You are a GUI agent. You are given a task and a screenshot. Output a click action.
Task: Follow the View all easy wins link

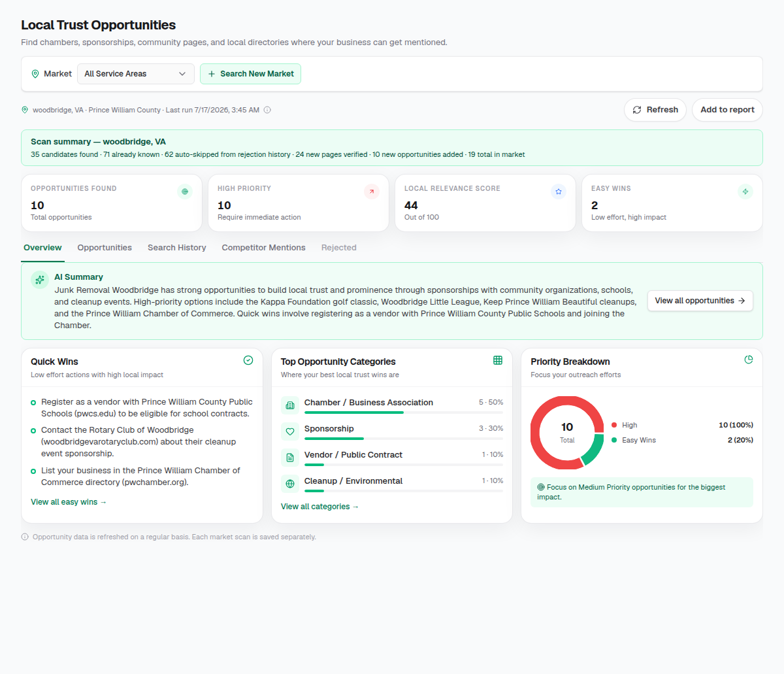[x=69, y=502]
